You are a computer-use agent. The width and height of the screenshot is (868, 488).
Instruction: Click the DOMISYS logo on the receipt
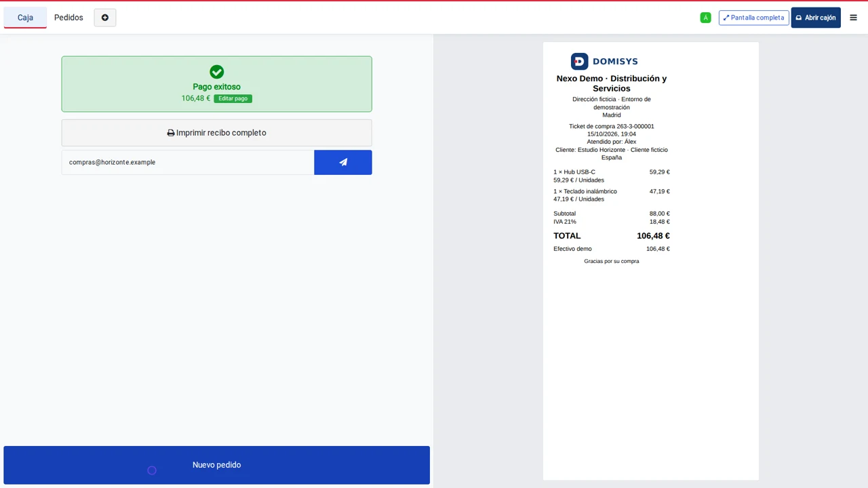tap(604, 62)
